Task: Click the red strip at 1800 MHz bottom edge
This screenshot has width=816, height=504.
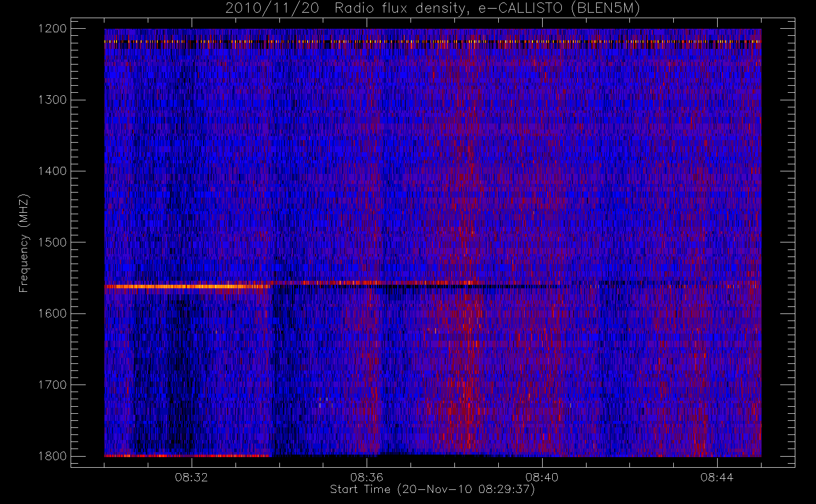Action: [187, 456]
